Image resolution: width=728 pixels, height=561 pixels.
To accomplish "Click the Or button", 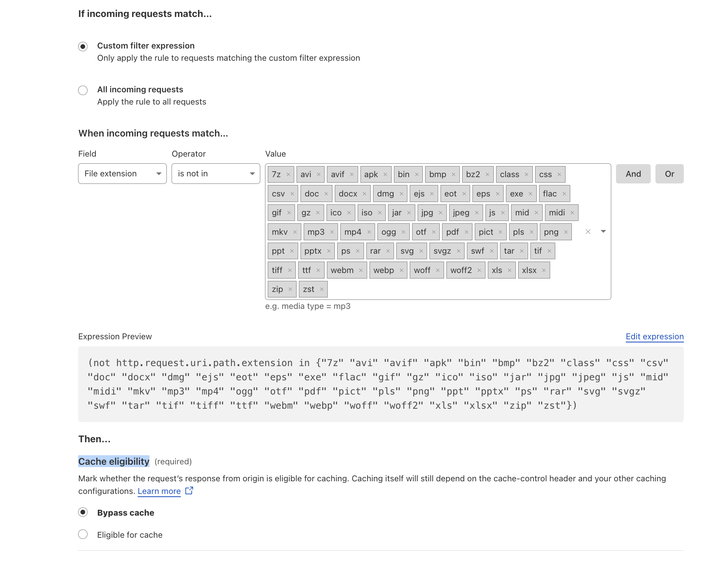I will pos(669,174).
